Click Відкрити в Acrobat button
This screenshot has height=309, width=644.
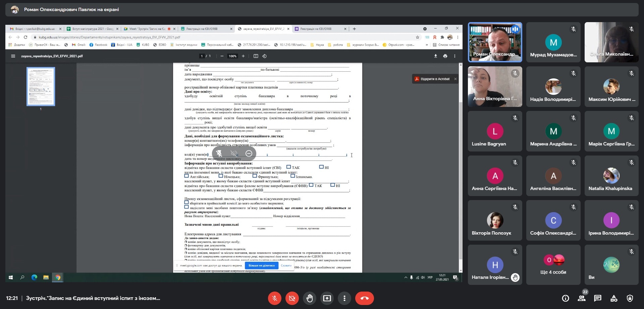[432, 79]
